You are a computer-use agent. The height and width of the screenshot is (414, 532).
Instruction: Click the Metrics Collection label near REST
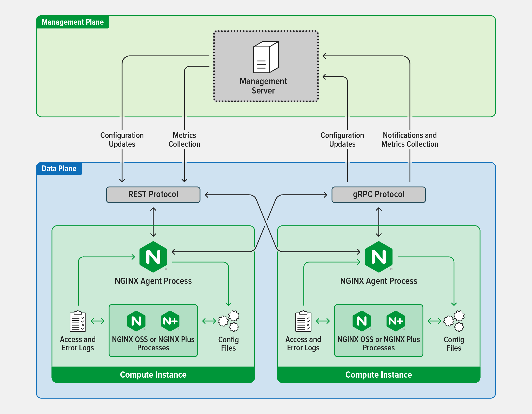point(184,140)
